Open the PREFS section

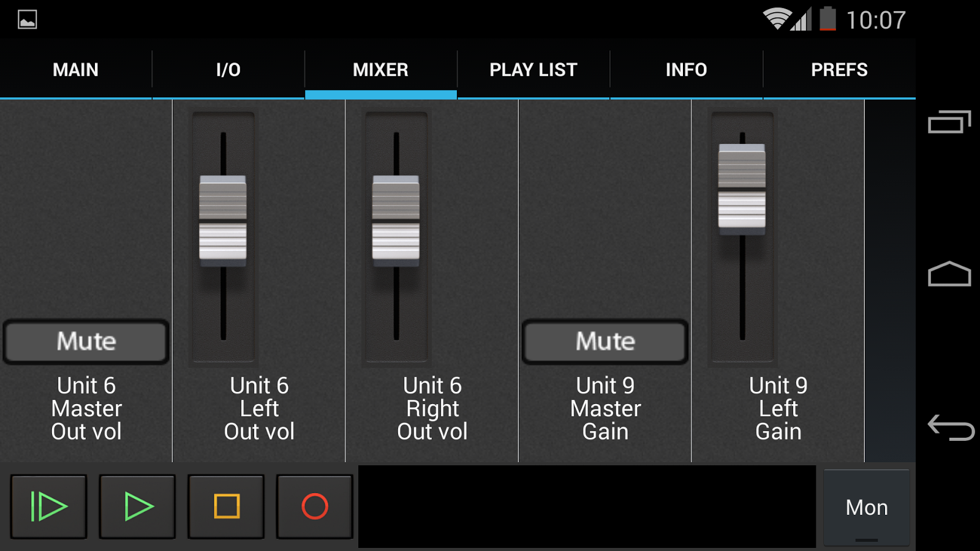pos(839,69)
